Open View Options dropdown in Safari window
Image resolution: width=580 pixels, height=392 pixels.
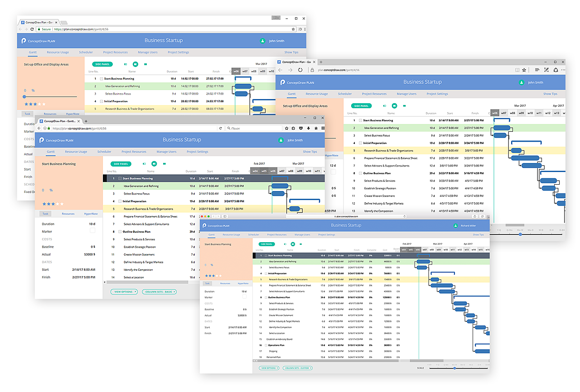[269, 368]
